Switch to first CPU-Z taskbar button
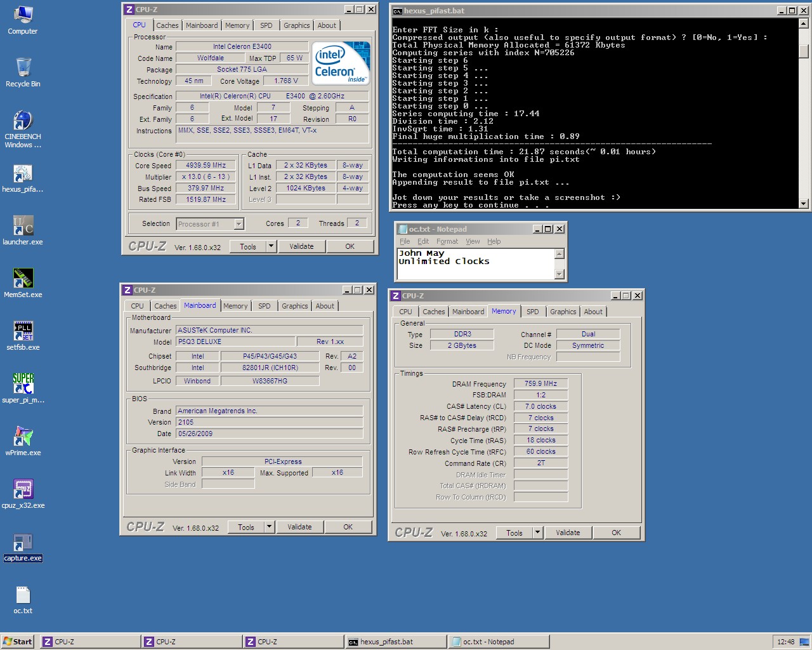 (90, 642)
